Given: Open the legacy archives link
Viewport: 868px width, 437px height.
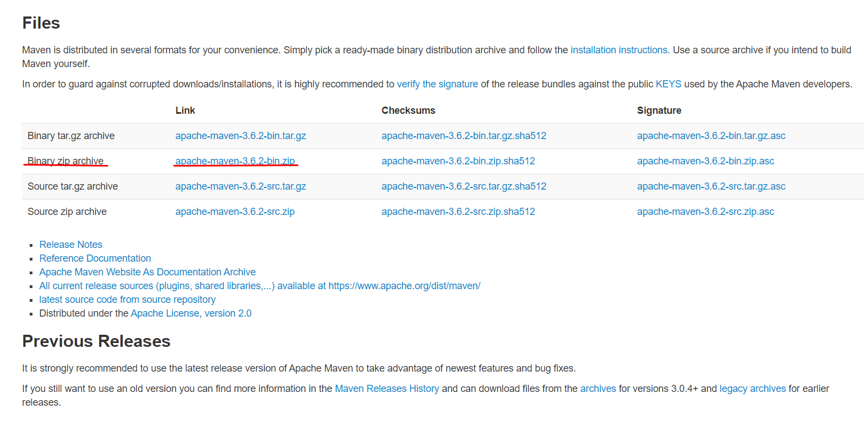Looking at the screenshot, I should [753, 389].
